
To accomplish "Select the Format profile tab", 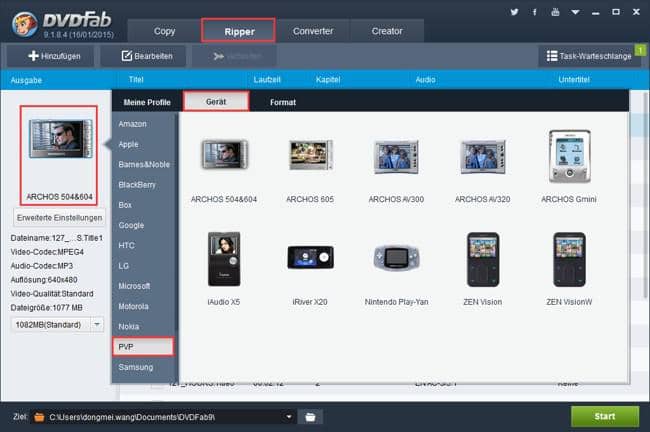I will [283, 102].
